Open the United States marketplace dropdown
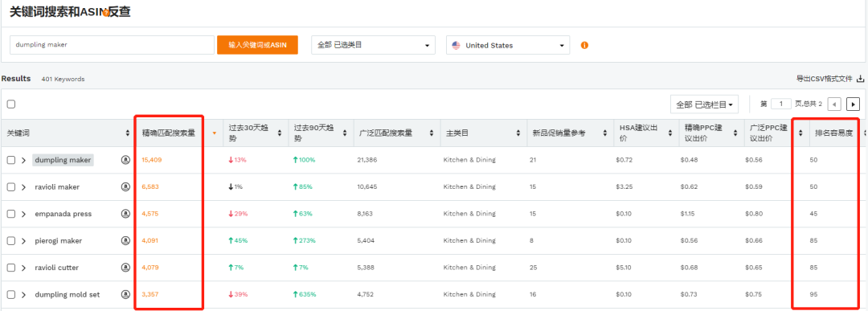 [508, 45]
